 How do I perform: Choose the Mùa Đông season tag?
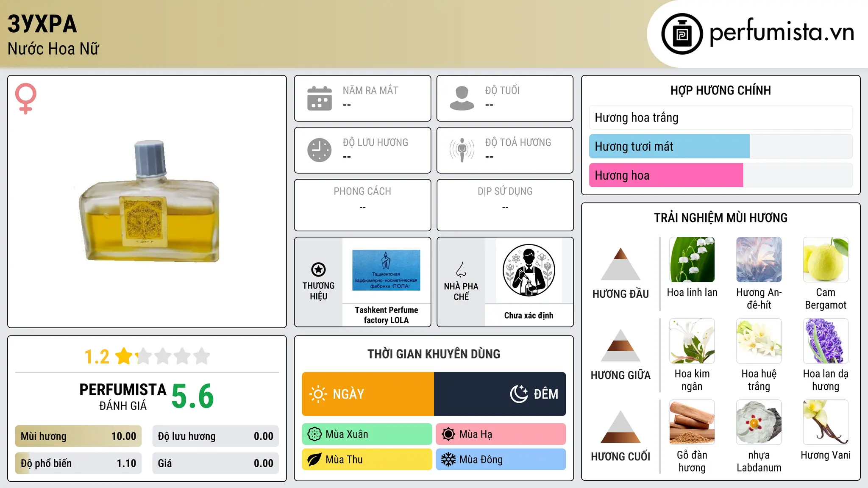click(x=501, y=460)
